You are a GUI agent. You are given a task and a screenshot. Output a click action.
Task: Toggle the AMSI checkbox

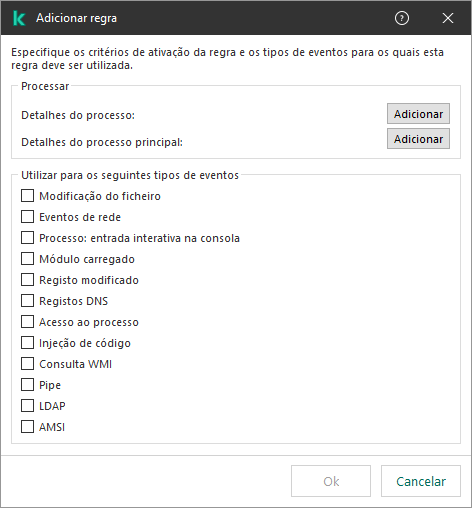pyautogui.click(x=27, y=427)
